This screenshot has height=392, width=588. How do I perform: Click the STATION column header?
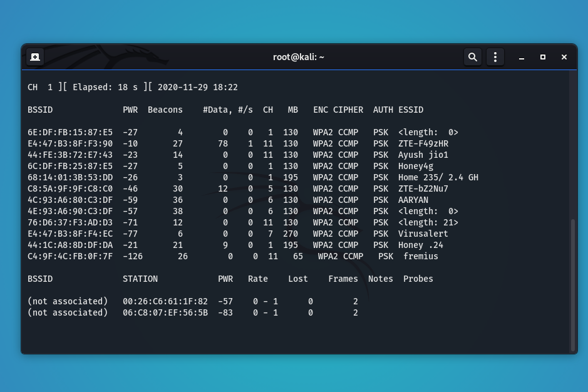pyautogui.click(x=140, y=279)
